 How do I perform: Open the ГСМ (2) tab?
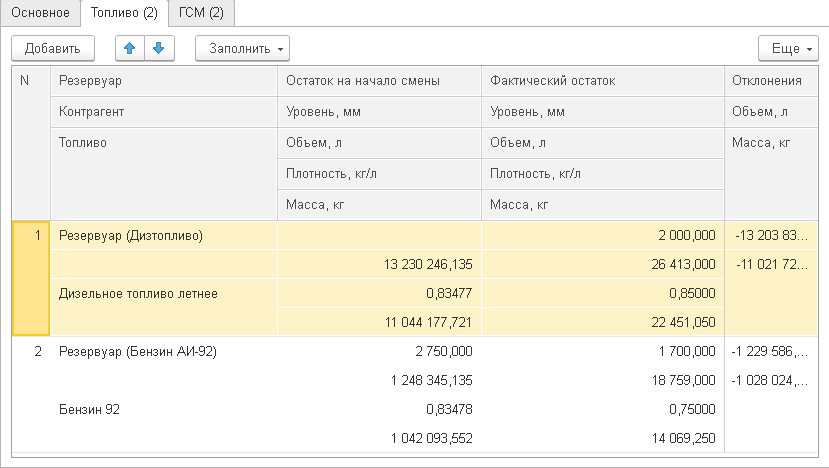coord(201,13)
